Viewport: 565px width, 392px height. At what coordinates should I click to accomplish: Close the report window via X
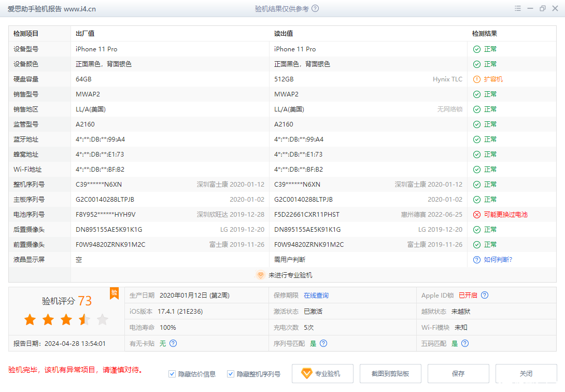click(x=555, y=8)
